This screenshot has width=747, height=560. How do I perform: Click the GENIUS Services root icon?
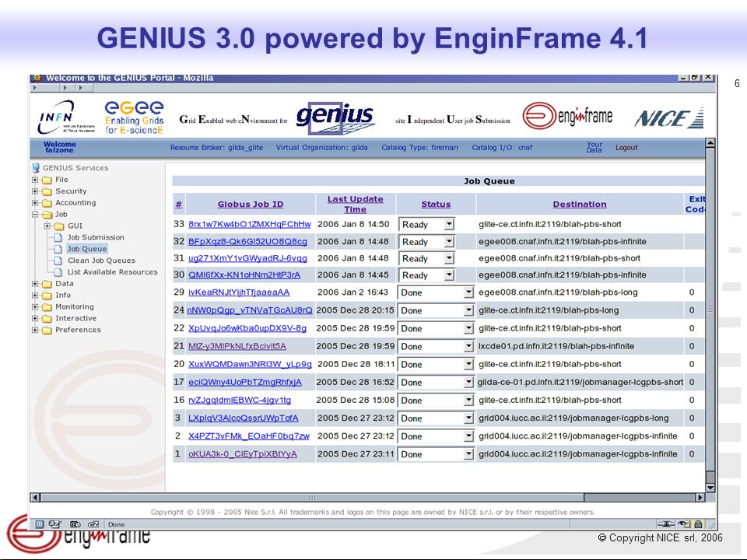[x=36, y=168]
